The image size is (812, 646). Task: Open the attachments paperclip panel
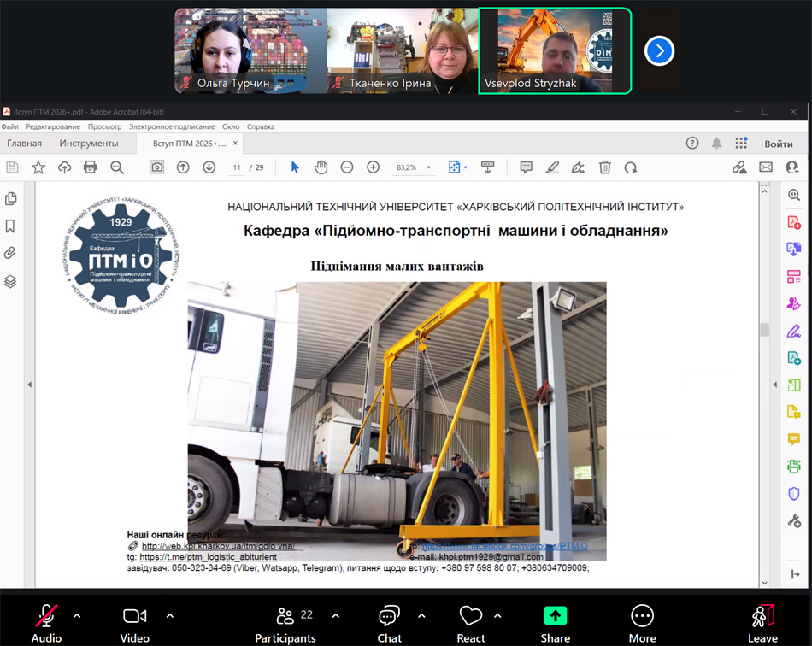(10, 253)
